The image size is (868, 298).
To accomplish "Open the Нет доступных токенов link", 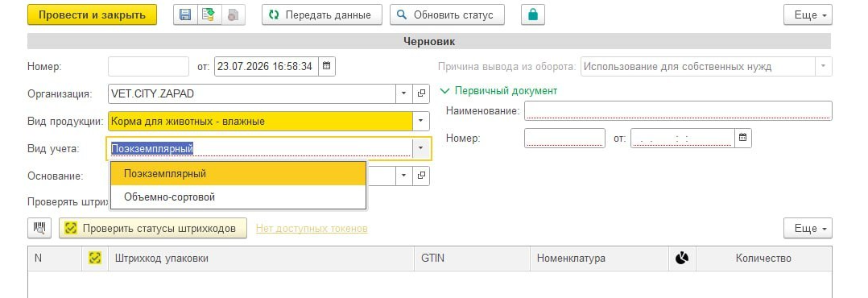I will click(312, 228).
